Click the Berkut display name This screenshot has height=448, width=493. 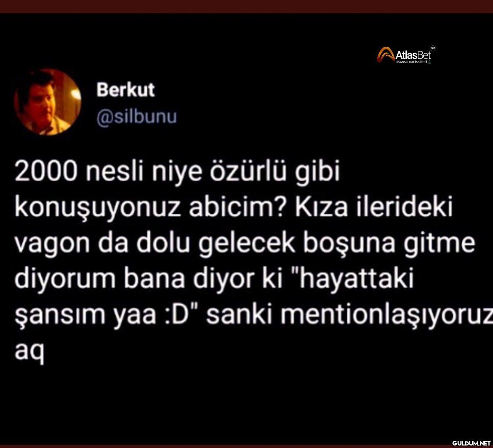click(126, 90)
